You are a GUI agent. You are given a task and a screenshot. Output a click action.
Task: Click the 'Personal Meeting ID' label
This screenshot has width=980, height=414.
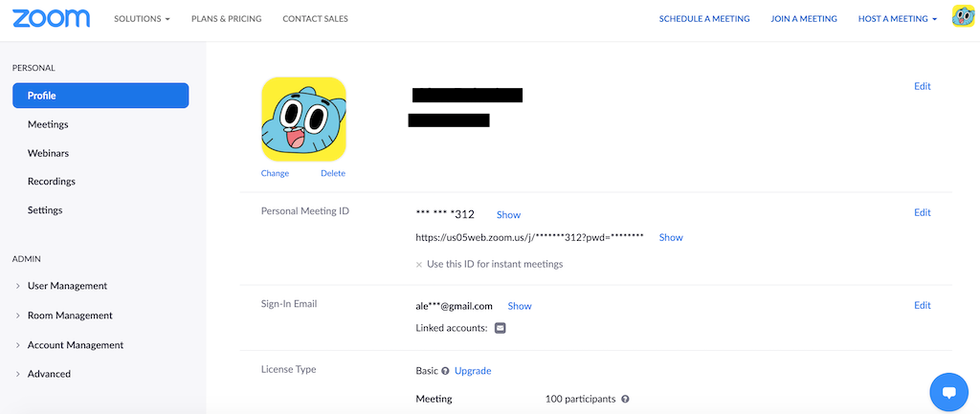coord(305,211)
